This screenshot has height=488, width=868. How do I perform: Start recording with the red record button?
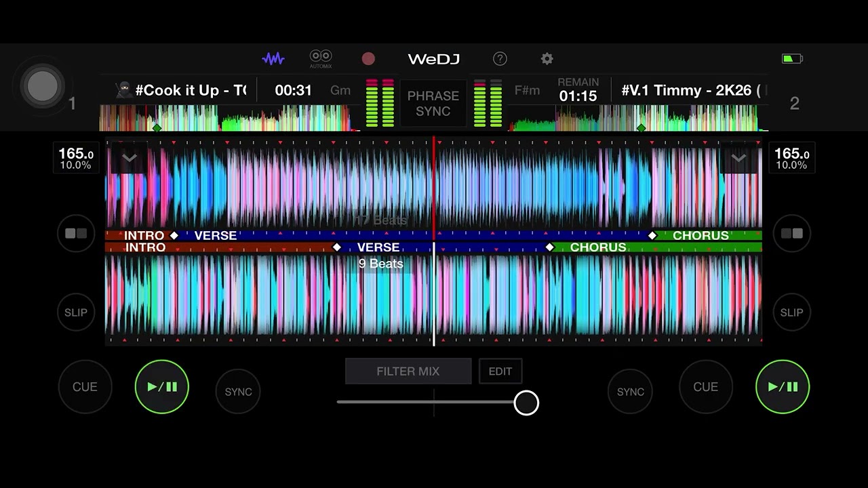tap(368, 59)
